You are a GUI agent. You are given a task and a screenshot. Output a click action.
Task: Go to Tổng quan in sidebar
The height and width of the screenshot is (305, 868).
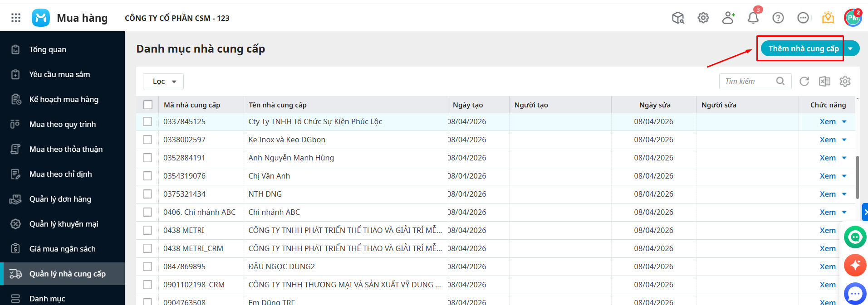[x=48, y=49]
